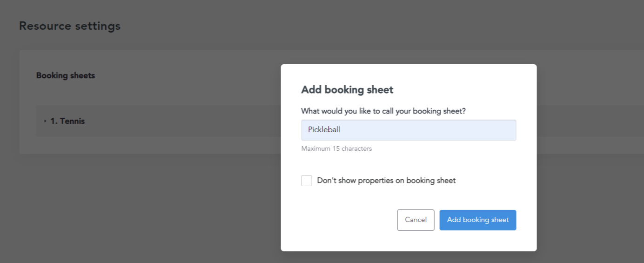Click the Maximum 15 characters hint text
Image resolution: width=644 pixels, height=263 pixels.
[336, 149]
